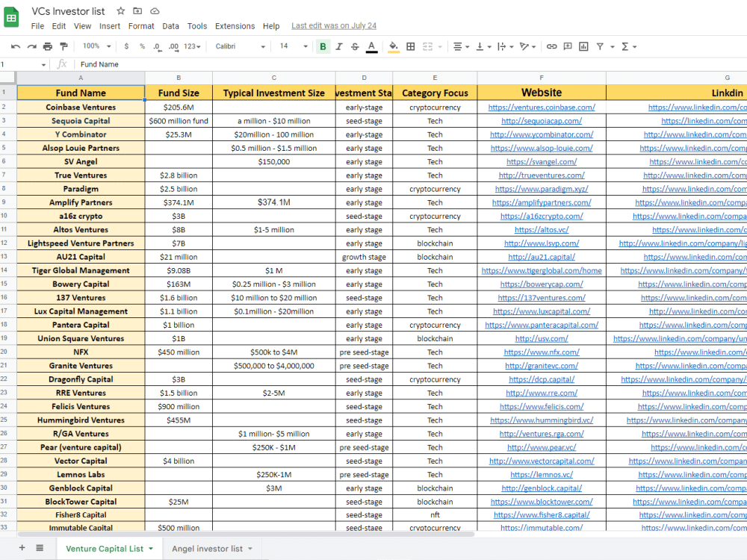Insert a comment via the comment icon
This screenshot has height=560, width=747.
tap(567, 46)
